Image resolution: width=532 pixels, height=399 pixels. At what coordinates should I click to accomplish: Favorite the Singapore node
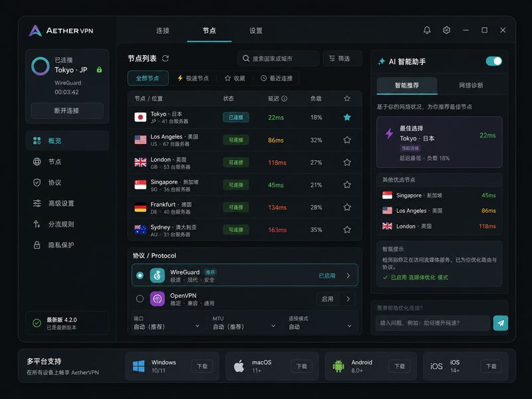tap(346, 185)
